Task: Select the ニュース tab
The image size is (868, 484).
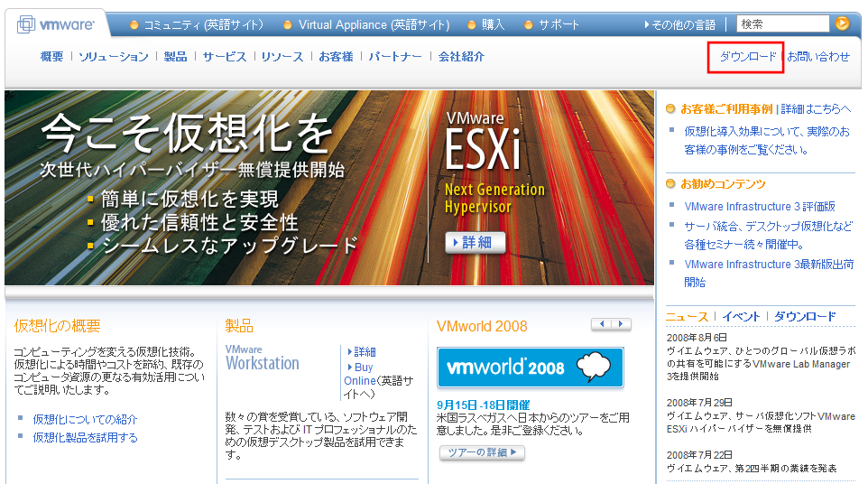Action: [687, 317]
